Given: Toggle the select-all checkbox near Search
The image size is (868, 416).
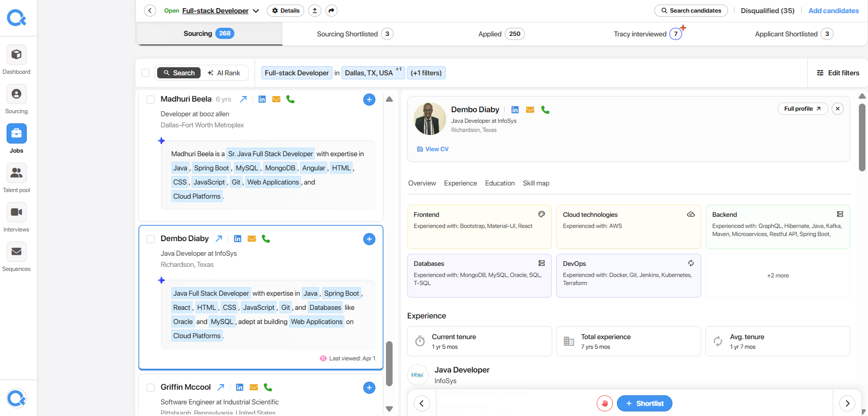Looking at the screenshot, I should pyautogui.click(x=146, y=73).
